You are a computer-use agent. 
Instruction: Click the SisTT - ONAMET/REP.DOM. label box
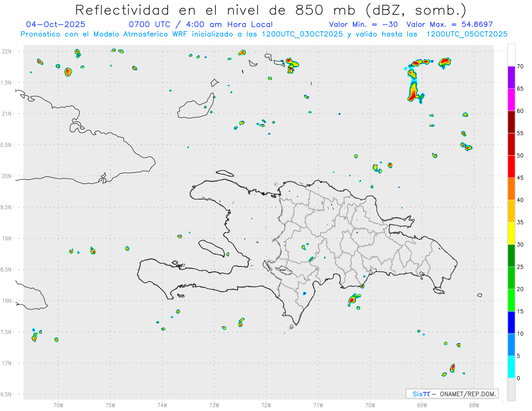(452, 394)
